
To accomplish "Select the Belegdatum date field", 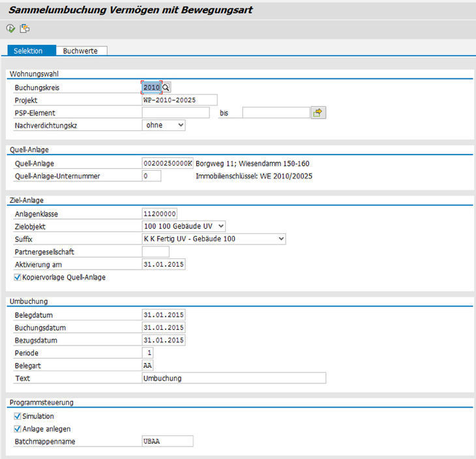I will click(x=164, y=315).
